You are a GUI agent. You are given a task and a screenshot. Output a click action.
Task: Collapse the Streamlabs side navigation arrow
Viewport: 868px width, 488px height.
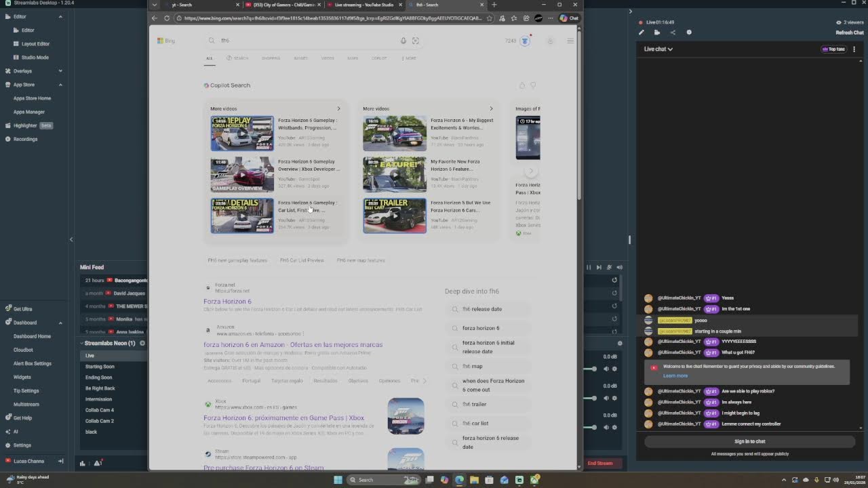point(71,239)
